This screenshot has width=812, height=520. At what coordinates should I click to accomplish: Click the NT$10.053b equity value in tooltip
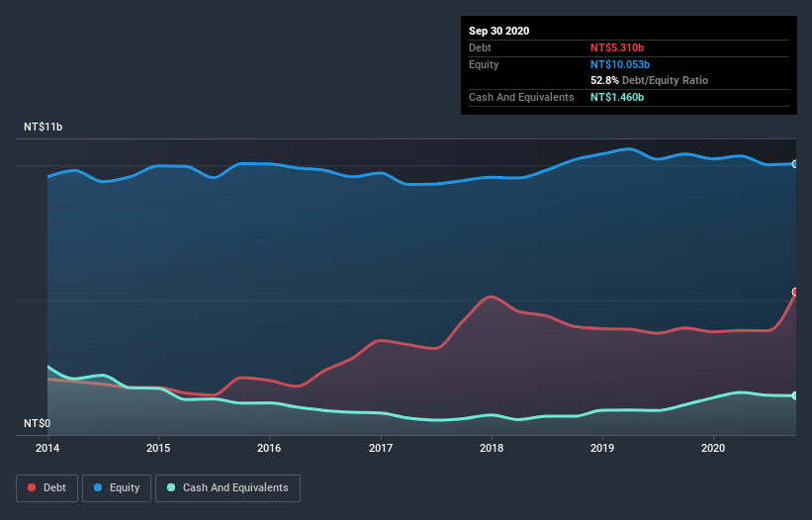(x=620, y=64)
